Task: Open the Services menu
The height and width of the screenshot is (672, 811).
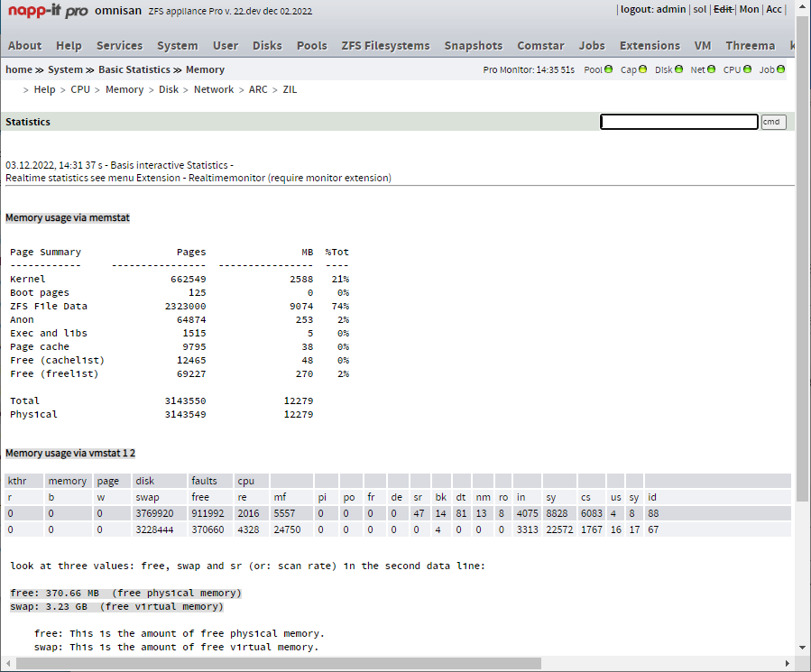Action: tap(119, 45)
